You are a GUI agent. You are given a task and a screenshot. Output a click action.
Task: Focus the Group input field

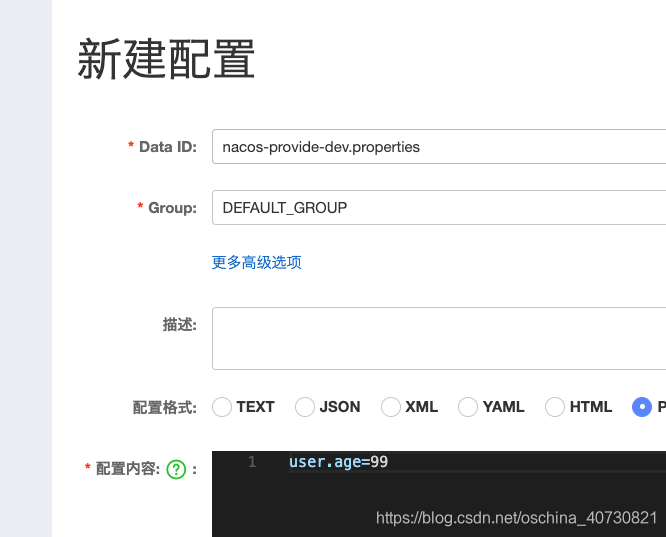pos(439,207)
